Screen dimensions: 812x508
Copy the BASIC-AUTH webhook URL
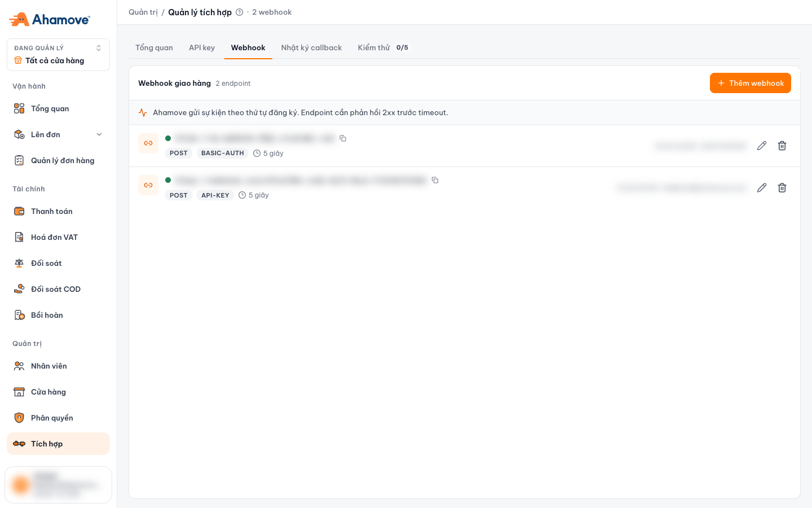[343, 138]
